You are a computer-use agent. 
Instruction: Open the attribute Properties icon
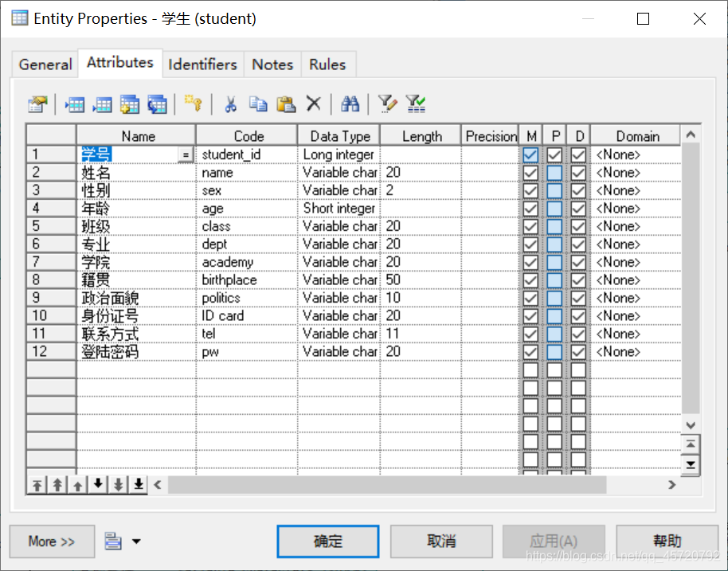coord(37,104)
